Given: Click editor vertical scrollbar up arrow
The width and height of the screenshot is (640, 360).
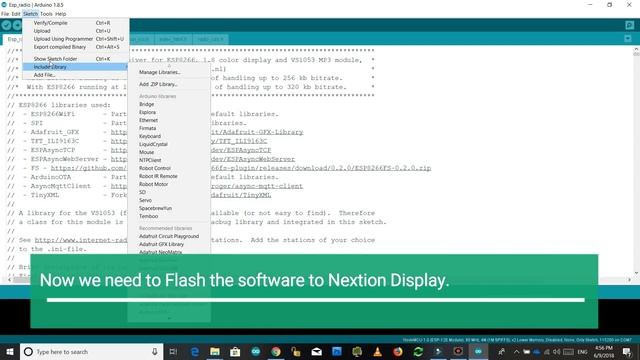Looking at the screenshot, I should 636,50.
